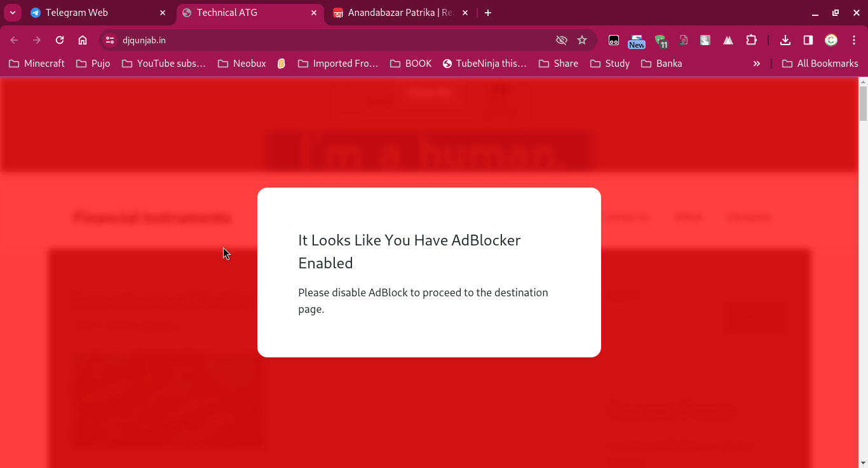Open the Downloads tray
868x468 pixels.
[x=785, y=40]
